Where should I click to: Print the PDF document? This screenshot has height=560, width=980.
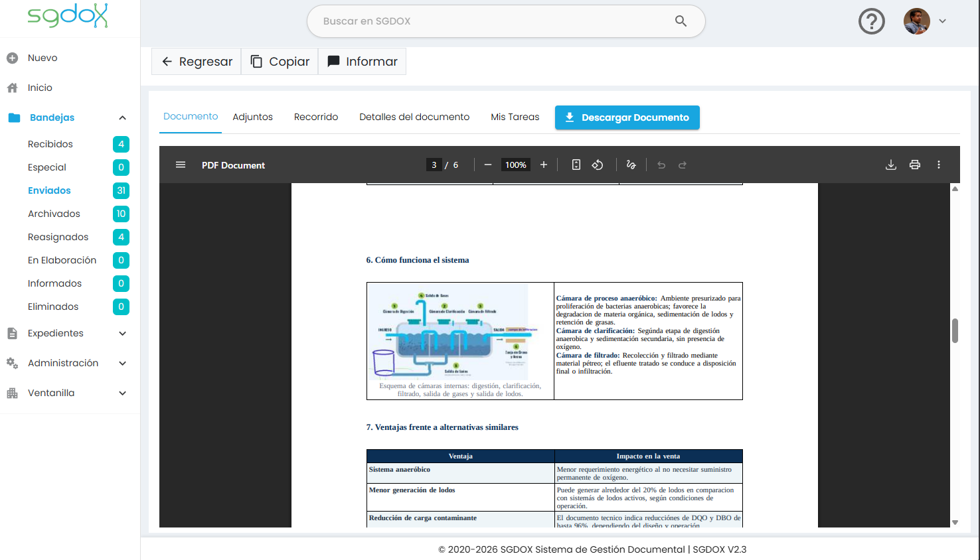[x=915, y=165]
